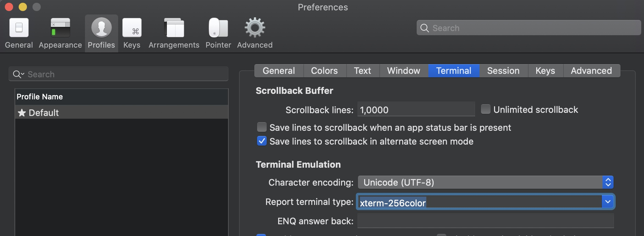This screenshot has height=236, width=644.
Task: Open the Advanced gear icon
Action: tap(255, 28)
